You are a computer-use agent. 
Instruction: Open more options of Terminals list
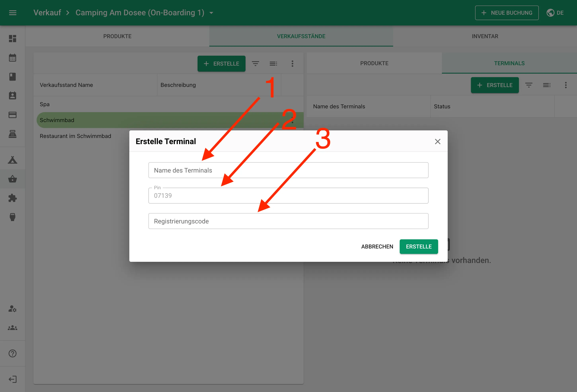pos(566,85)
